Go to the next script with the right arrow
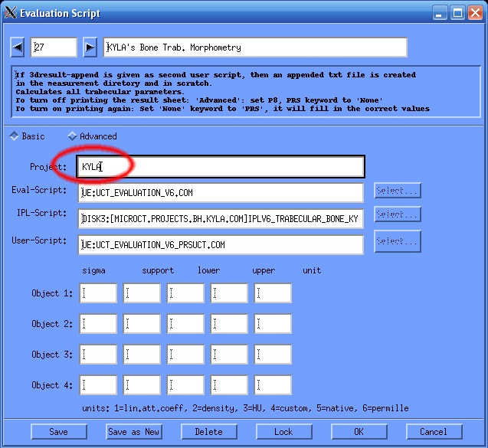 [x=90, y=47]
